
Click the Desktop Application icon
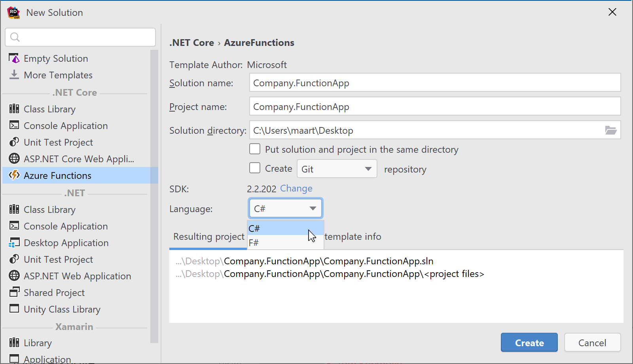tap(14, 243)
